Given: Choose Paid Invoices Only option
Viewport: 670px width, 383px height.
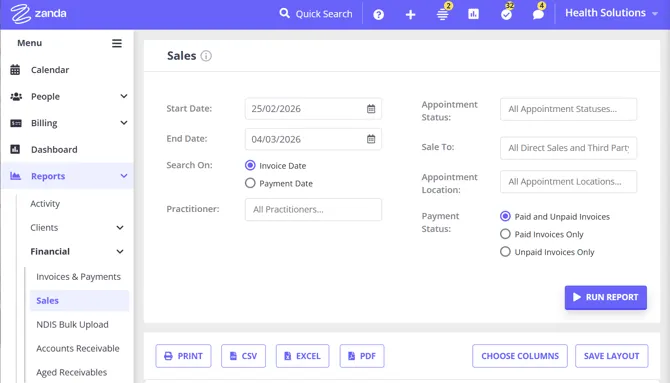Looking at the screenshot, I should click(505, 234).
